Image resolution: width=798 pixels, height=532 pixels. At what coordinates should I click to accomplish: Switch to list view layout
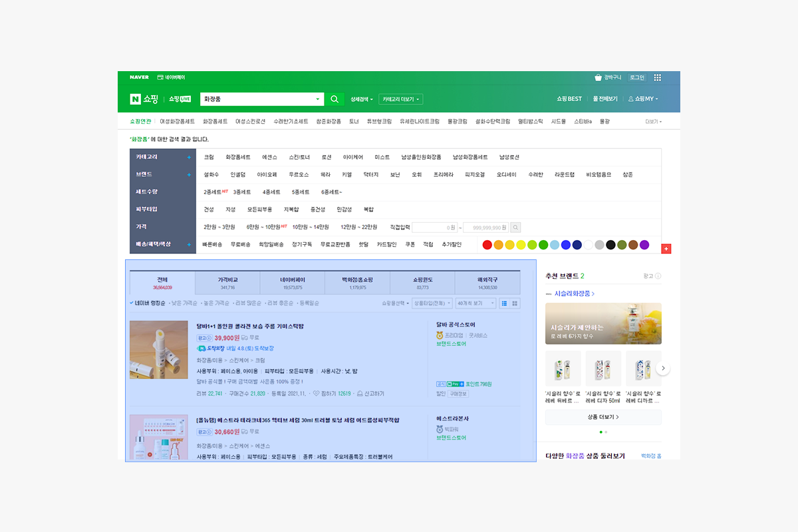[504, 303]
